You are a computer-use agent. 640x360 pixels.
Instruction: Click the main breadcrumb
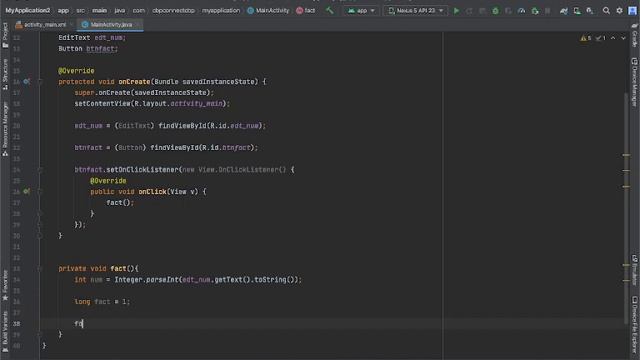pos(99,11)
